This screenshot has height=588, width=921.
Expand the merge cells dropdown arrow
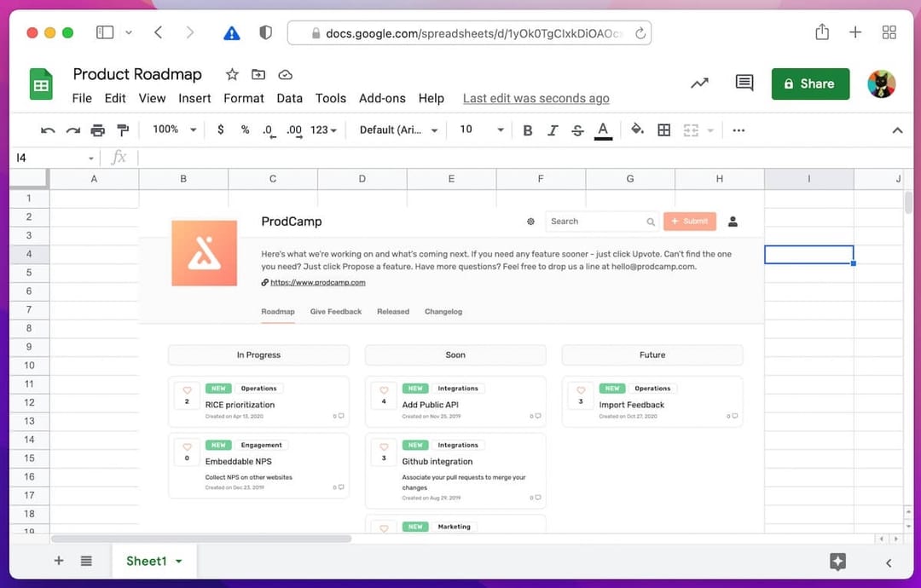[710, 130]
